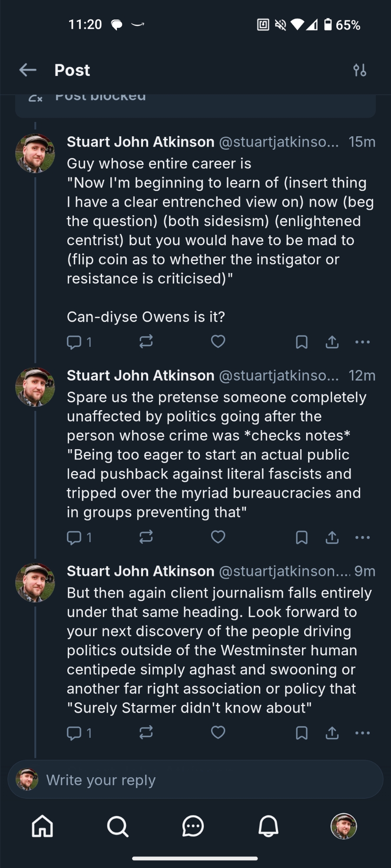This screenshot has width=391, height=868.
Task: Open the Notifications bell tab
Action: [268, 826]
